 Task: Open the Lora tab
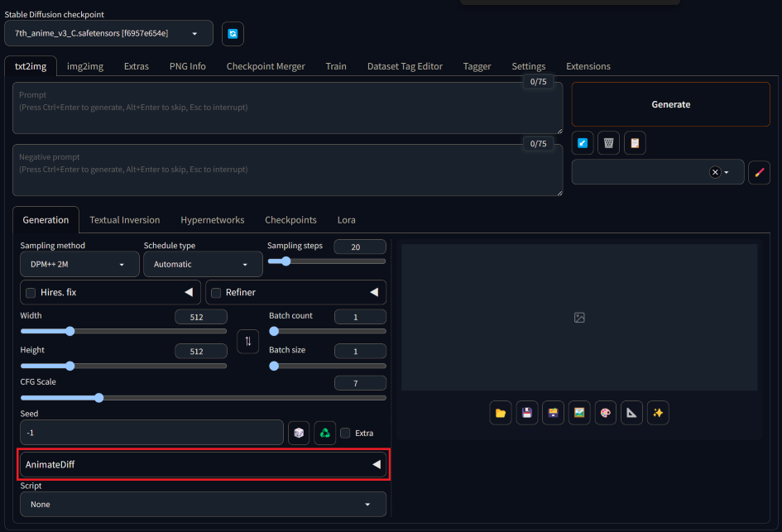tap(346, 220)
